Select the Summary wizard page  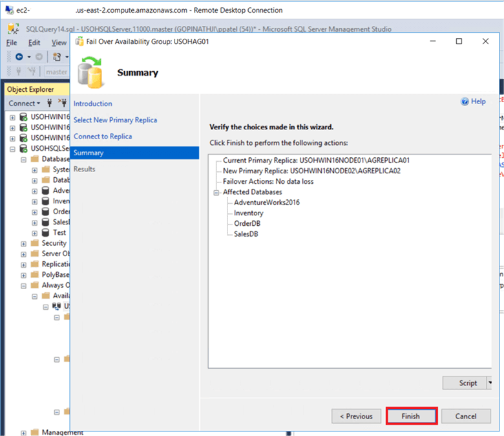tap(134, 153)
